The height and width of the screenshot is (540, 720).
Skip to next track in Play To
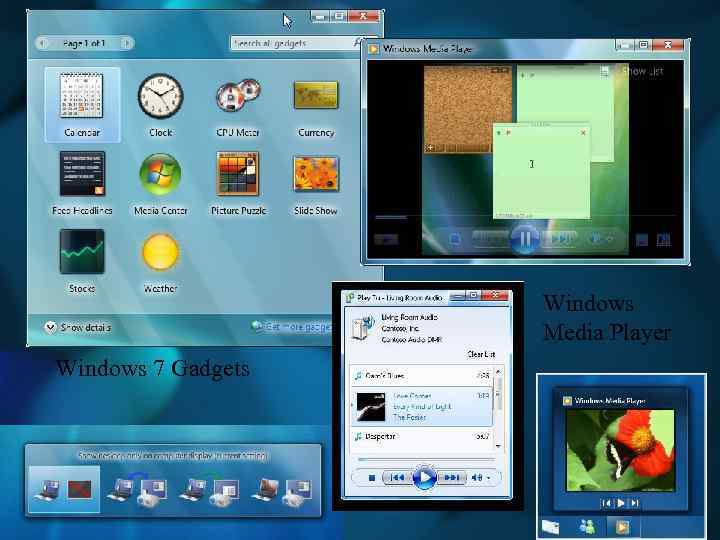point(451,478)
